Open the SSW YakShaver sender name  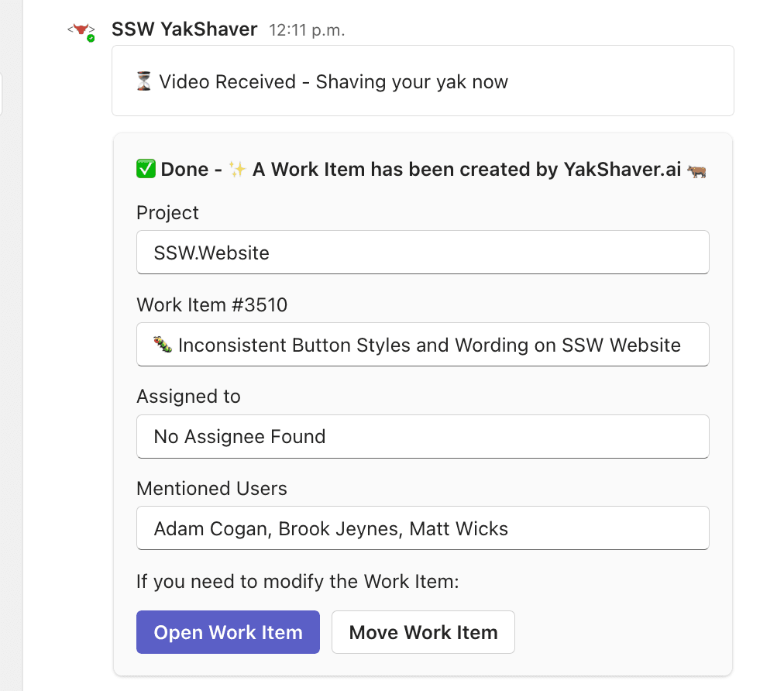click(x=184, y=30)
